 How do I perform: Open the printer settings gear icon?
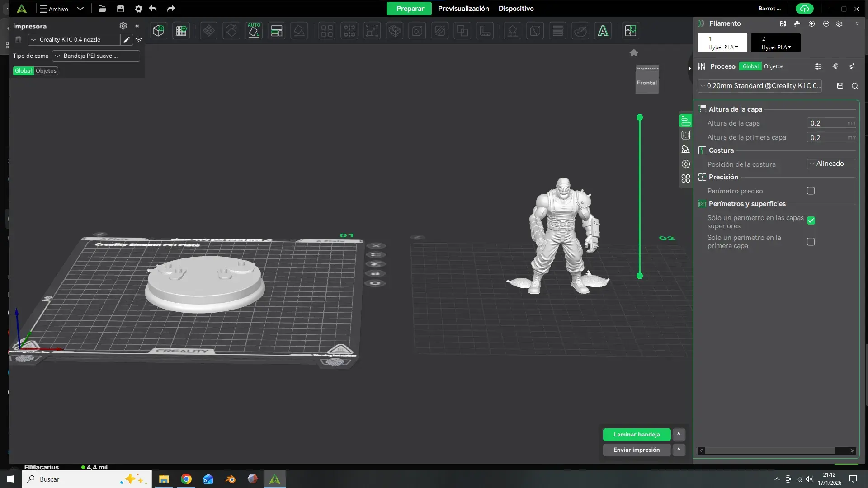pyautogui.click(x=123, y=26)
